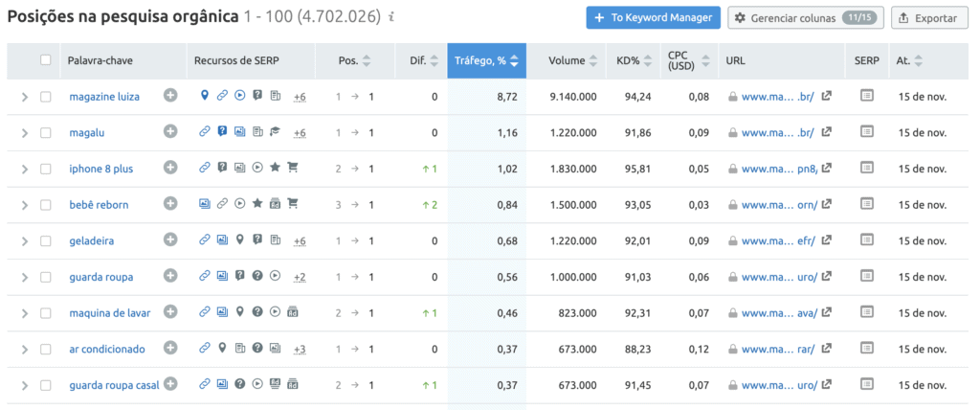Expand the geladeira row
980x410 pixels.
[25, 241]
